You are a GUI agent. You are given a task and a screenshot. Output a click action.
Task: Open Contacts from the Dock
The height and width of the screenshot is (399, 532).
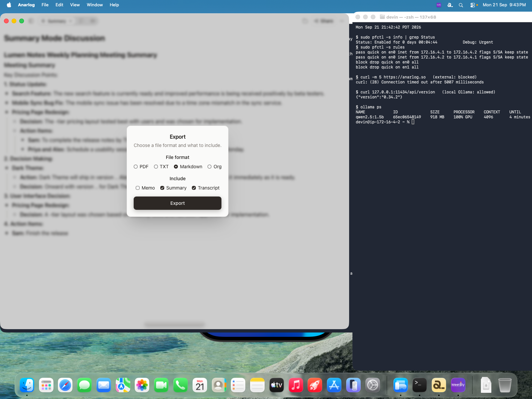pos(219,385)
